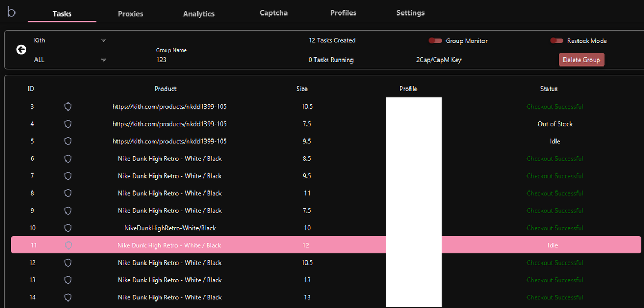Select product name on task 14 row

[170, 297]
